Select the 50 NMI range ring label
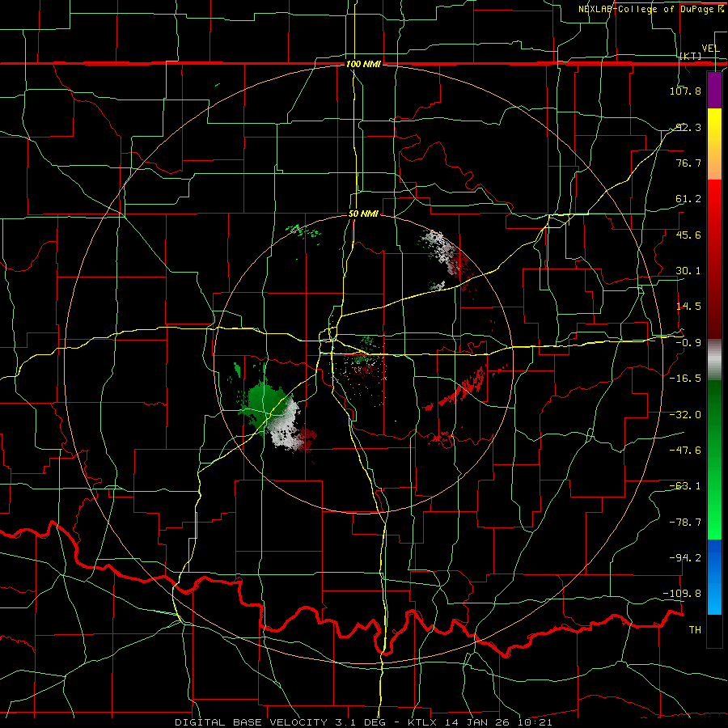This screenshot has width=728, height=728. [x=363, y=214]
